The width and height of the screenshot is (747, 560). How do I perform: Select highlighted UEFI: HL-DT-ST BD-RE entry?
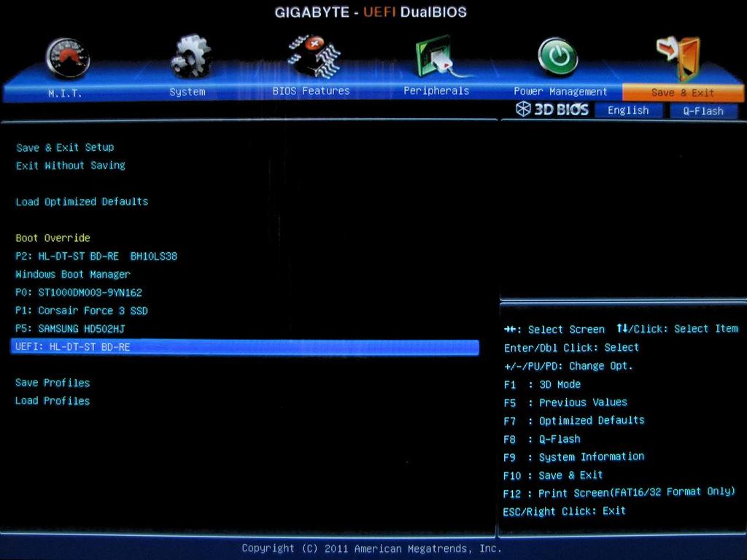pos(245,347)
